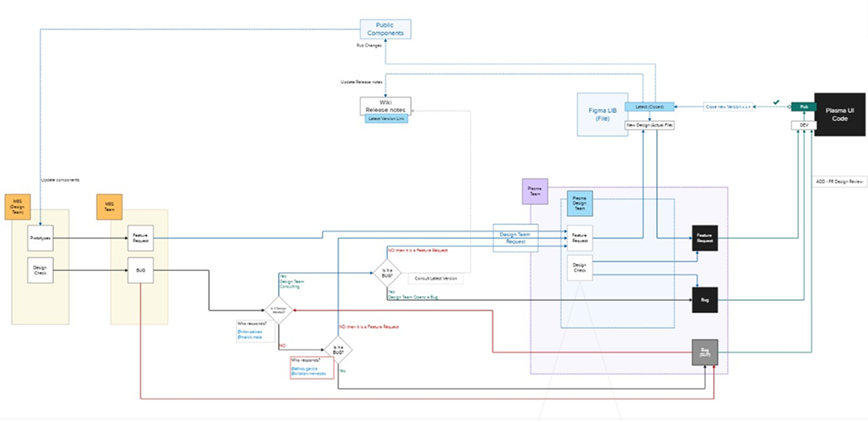Click the black Plasma UI Code box
Viewport: 868px width, 422px height.
pyautogui.click(x=841, y=114)
